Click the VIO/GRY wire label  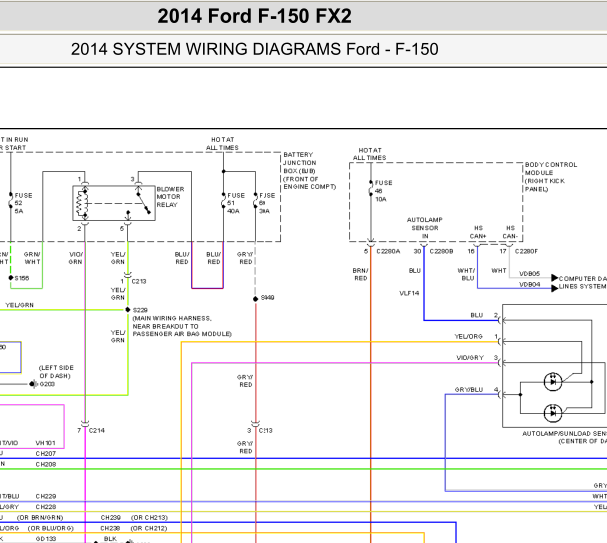coord(470,358)
